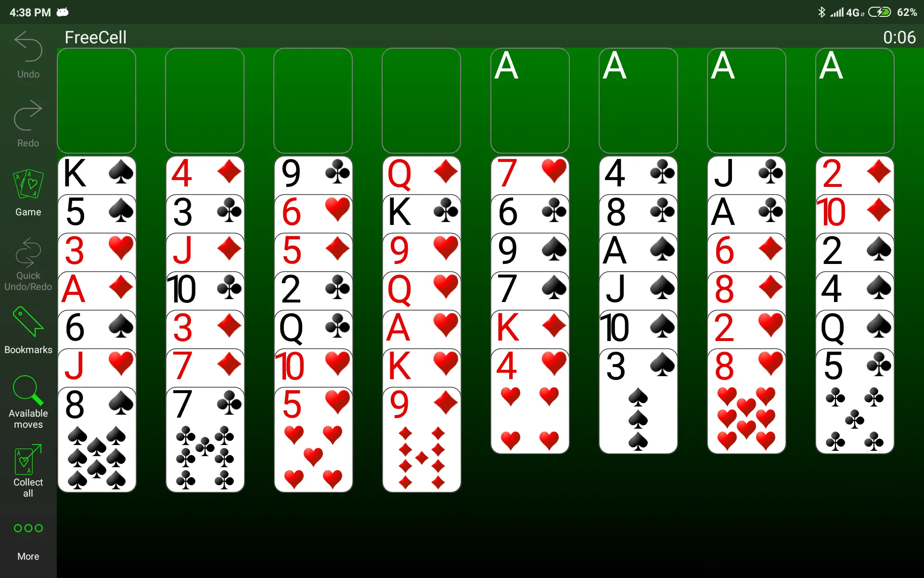Click the Redo button
Image resolution: width=924 pixels, height=578 pixels.
pos(27,124)
